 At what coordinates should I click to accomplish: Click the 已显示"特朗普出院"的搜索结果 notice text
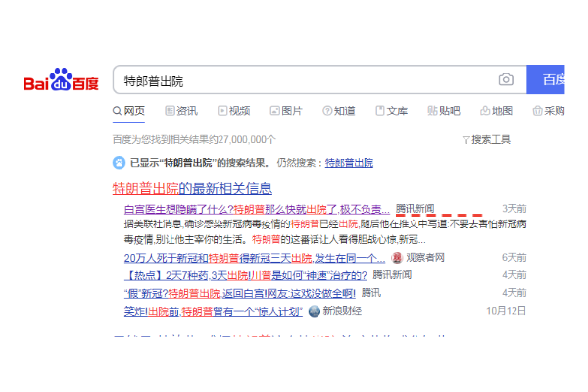click(x=199, y=163)
